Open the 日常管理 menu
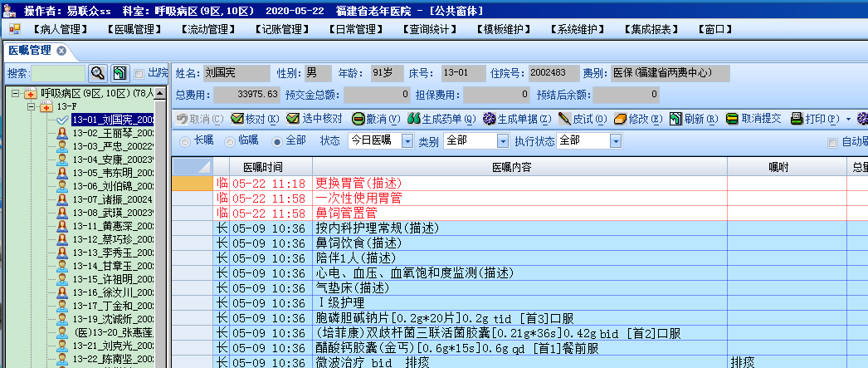Viewport: 868px width, 368px height. [x=356, y=30]
